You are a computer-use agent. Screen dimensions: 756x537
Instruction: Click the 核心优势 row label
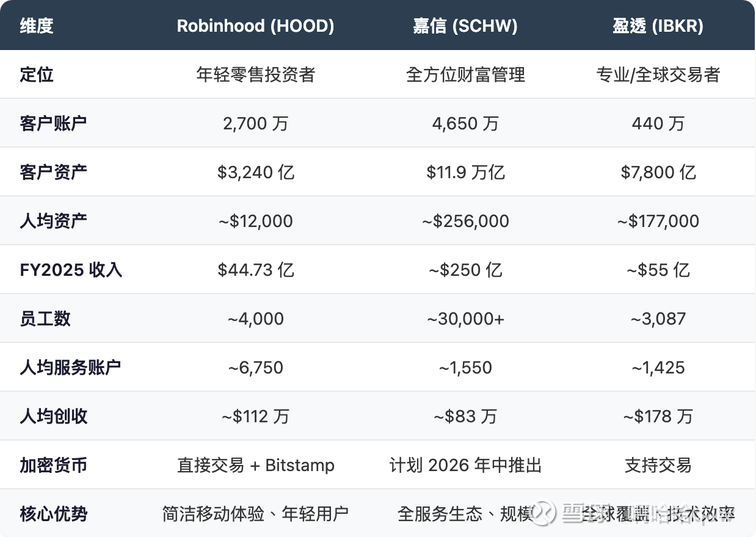click(x=53, y=514)
